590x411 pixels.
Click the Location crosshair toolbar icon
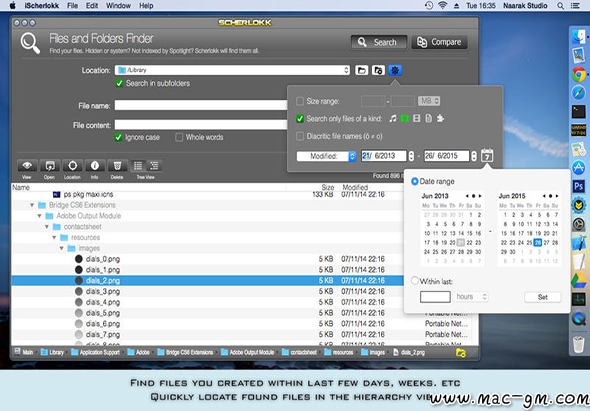click(72, 166)
